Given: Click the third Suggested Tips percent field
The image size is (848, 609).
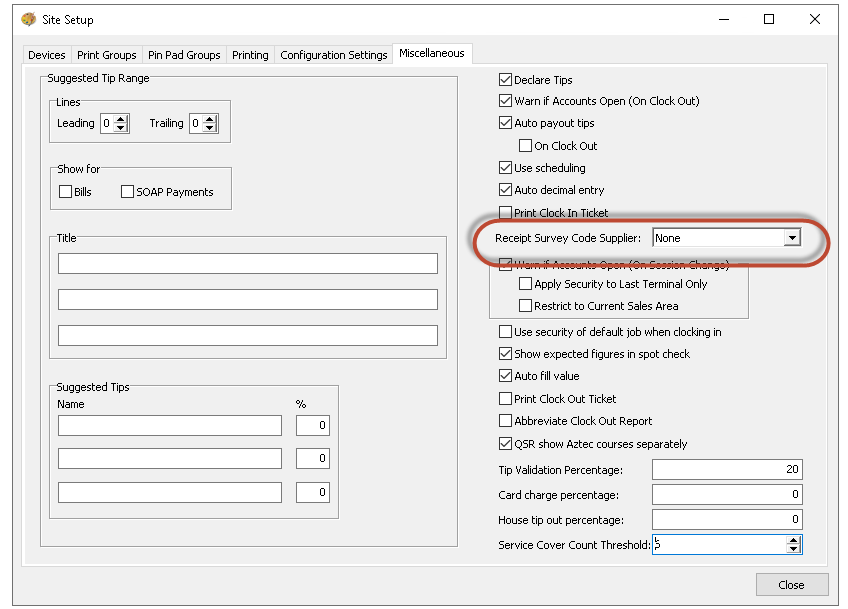Looking at the screenshot, I should [313, 492].
